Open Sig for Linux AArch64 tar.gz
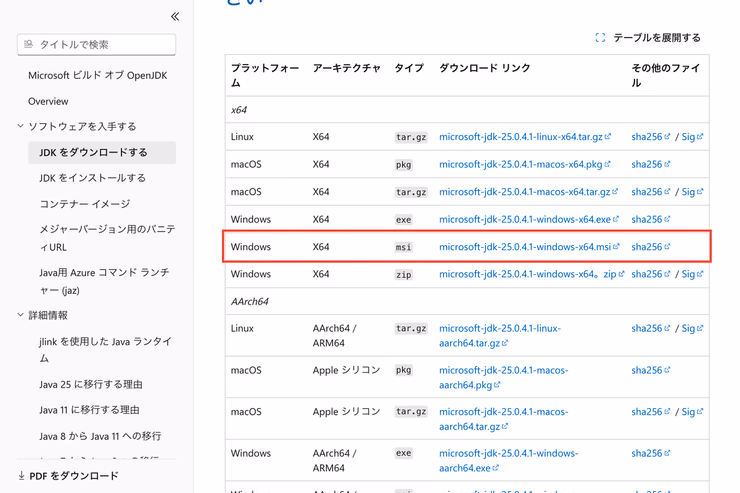The image size is (740, 493). click(x=692, y=328)
